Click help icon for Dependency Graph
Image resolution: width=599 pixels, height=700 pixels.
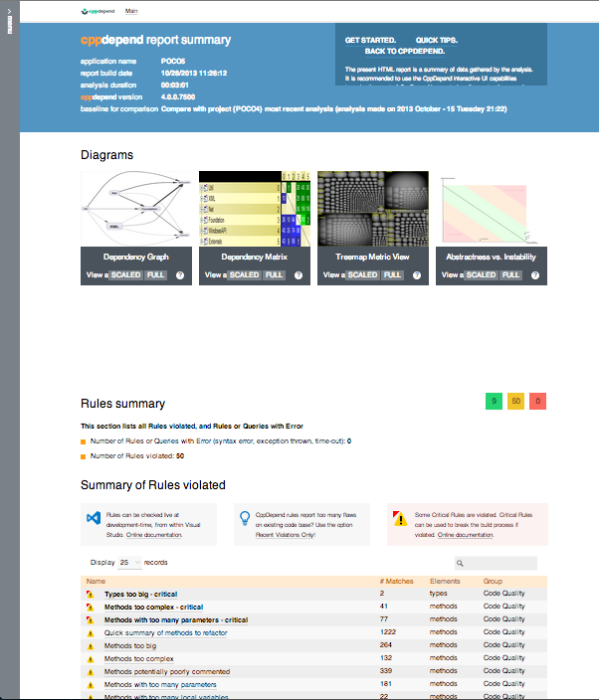click(x=180, y=275)
